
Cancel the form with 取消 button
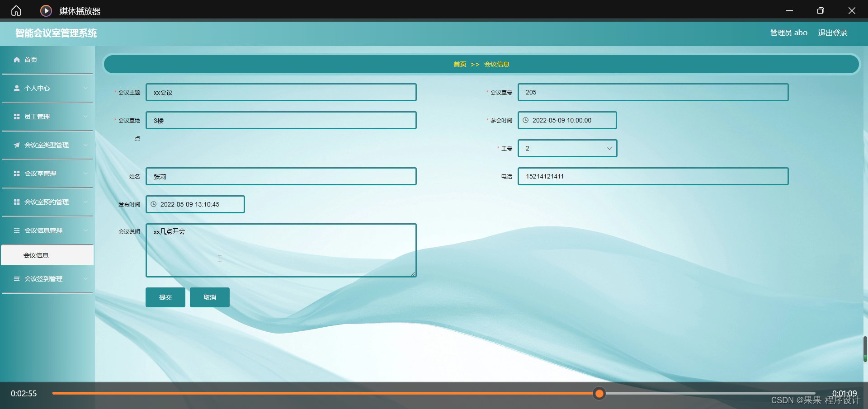click(x=210, y=297)
